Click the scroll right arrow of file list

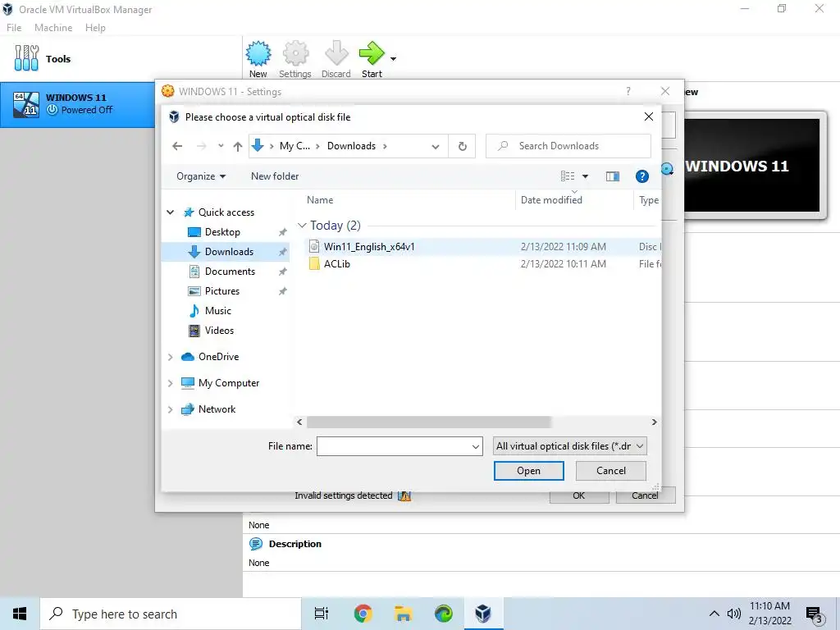[654, 422]
